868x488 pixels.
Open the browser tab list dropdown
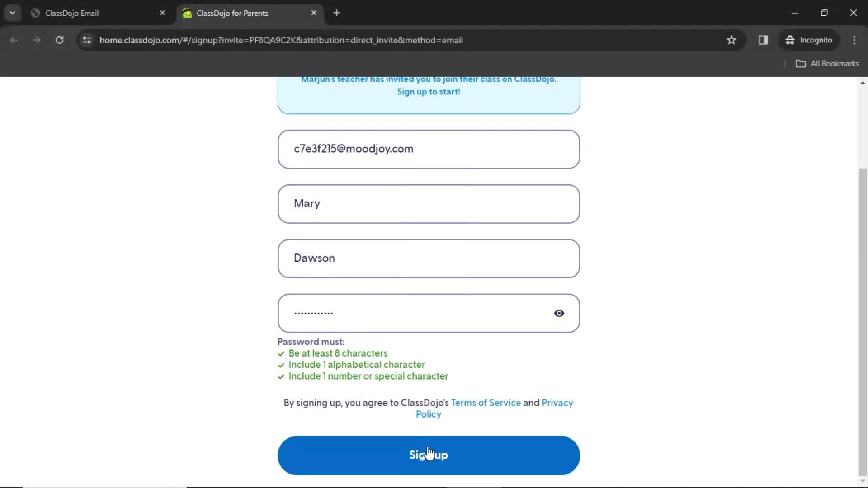click(13, 13)
